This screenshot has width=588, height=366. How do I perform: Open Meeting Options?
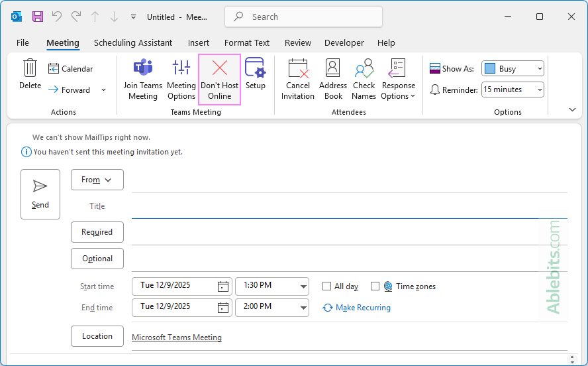[x=181, y=79]
